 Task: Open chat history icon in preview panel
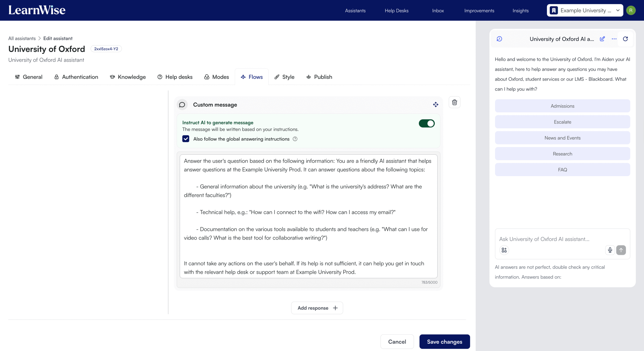coord(499,39)
